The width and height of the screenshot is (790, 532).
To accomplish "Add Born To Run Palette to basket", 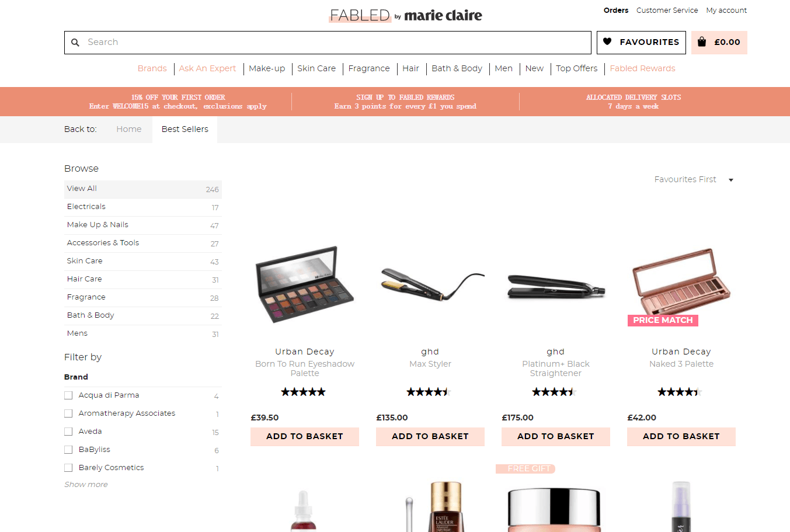I will coord(305,436).
